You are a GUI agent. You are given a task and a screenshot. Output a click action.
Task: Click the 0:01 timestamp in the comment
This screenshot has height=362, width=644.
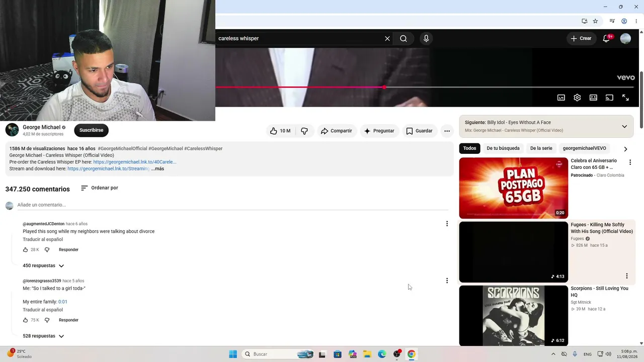(x=63, y=302)
